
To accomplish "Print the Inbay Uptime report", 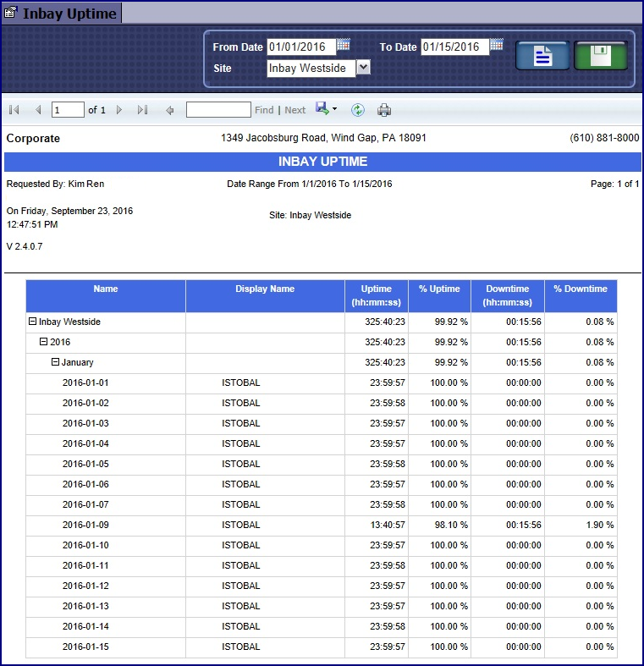I will tap(384, 110).
